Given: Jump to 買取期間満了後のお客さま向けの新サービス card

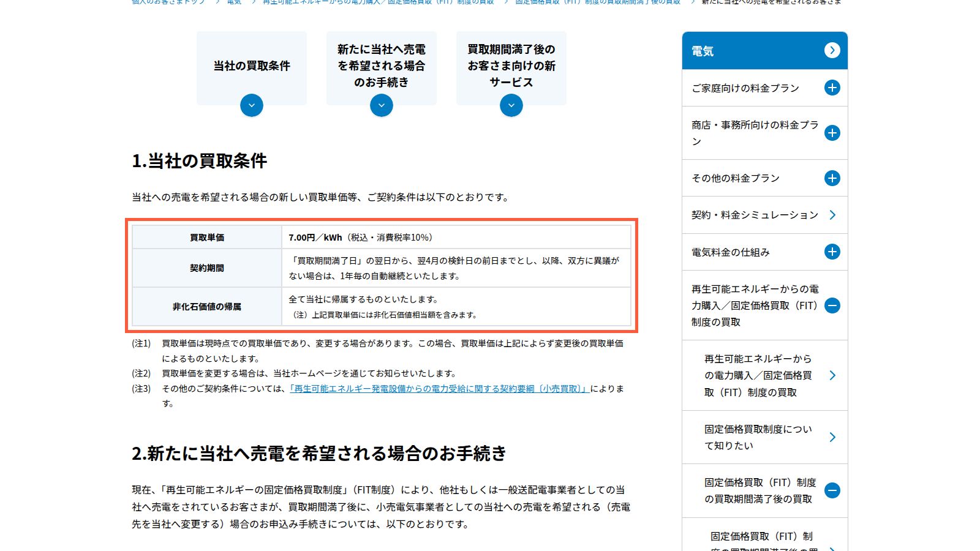Looking at the screenshot, I should click(x=511, y=68).
